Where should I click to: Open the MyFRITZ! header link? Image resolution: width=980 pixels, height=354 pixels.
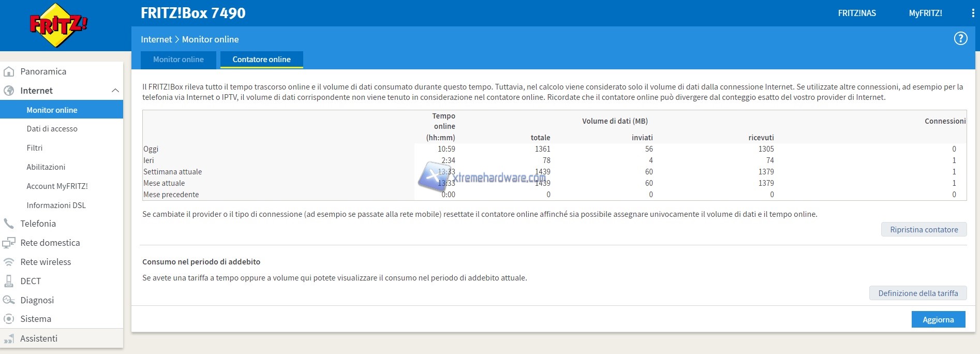pos(925,13)
